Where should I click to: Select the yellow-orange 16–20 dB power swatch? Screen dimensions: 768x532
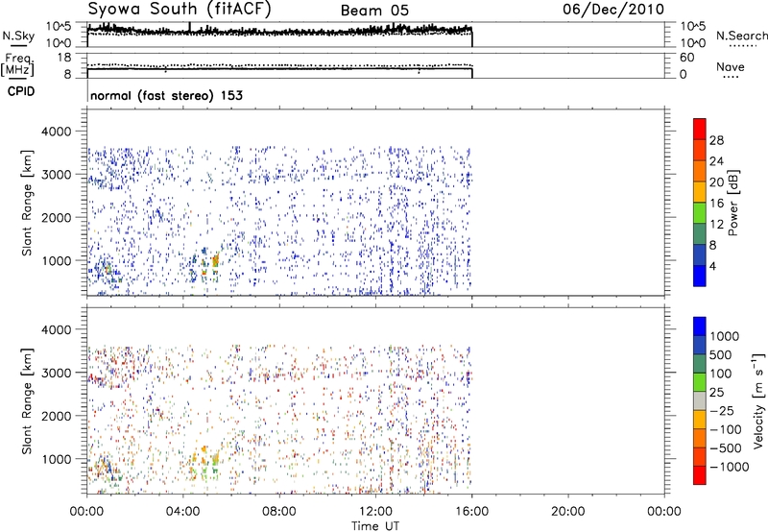[x=700, y=192]
